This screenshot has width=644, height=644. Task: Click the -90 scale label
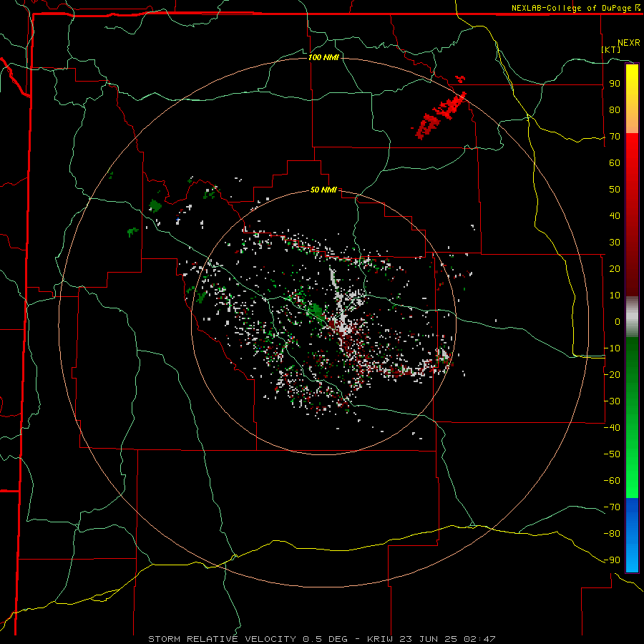612,560
